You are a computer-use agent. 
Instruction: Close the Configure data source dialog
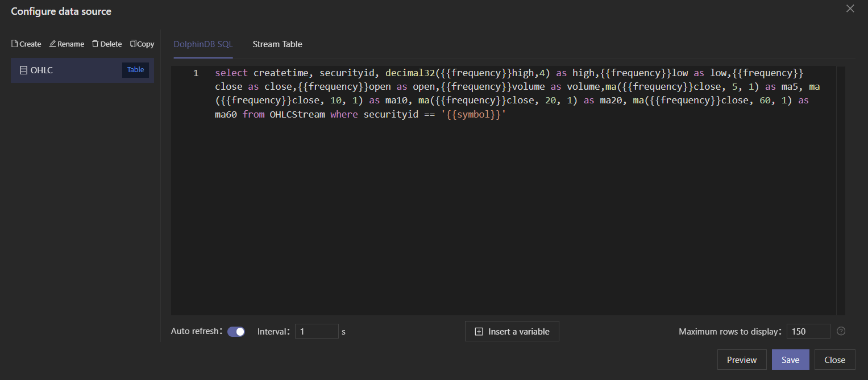(850, 9)
